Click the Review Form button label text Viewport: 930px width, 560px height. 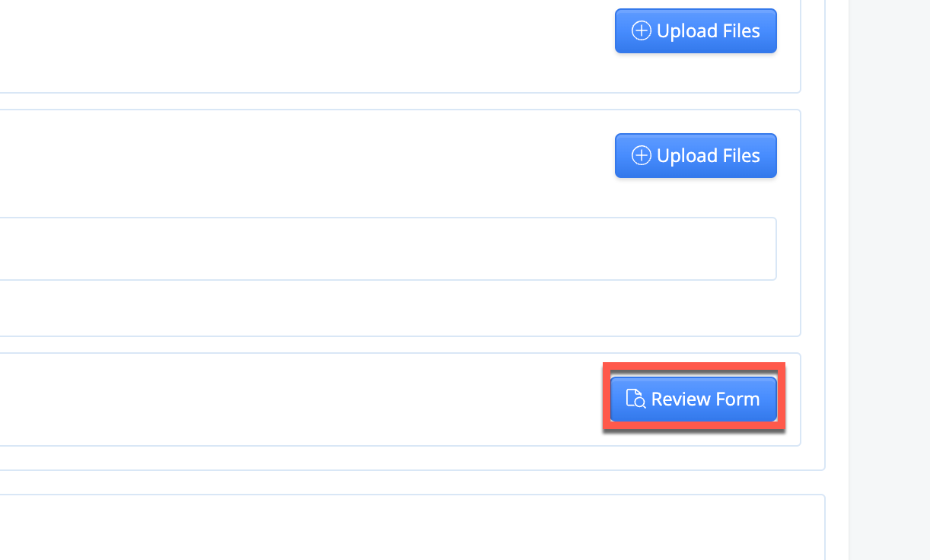click(x=705, y=398)
